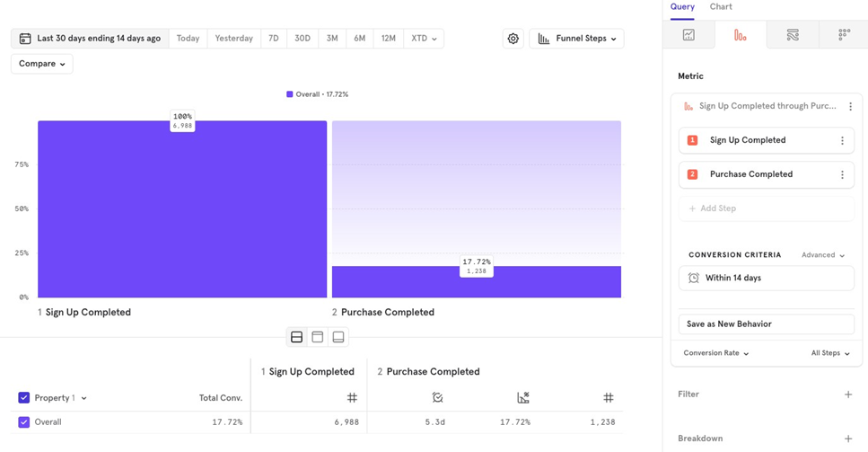Viewport: 868px width, 452px height.
Task: Add a breakdown with the plus icon
Action: point(847,439)
